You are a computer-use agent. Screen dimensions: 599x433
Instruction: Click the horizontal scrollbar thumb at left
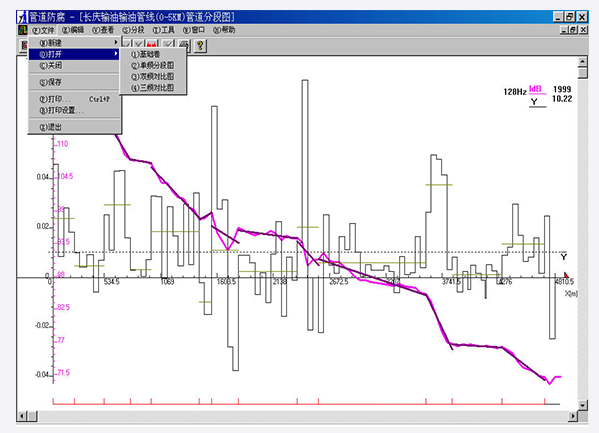coord(32,416)
